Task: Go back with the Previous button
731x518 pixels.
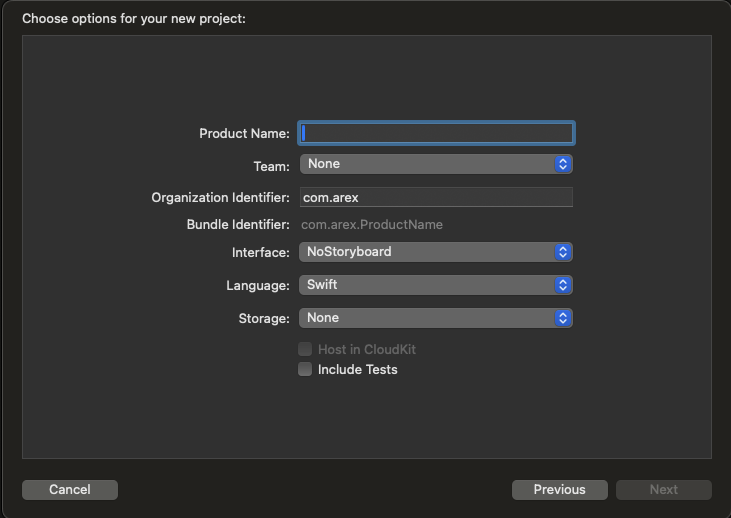Action: pyautogui.click(x=559, y=490)
